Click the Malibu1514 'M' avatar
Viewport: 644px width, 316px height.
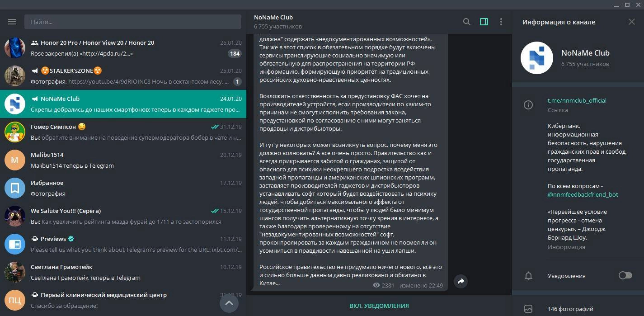coord(14,160)
